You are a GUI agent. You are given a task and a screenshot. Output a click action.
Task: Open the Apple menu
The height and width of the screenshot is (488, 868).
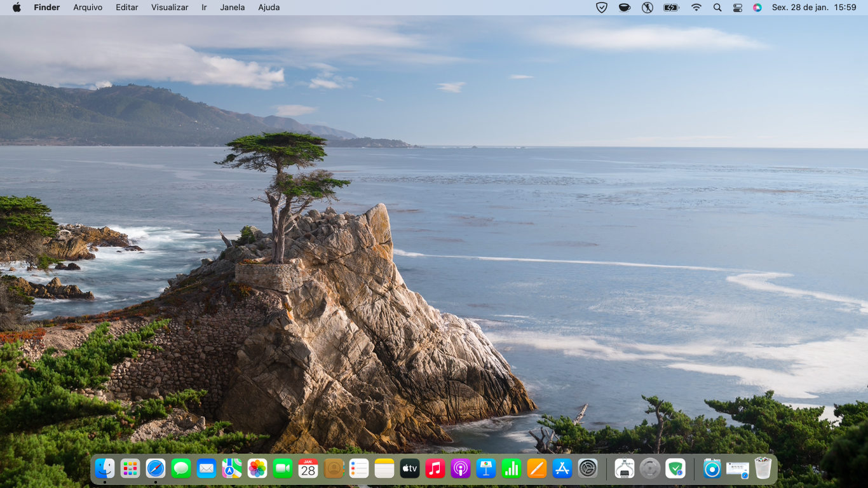click(x=17, y=8)
